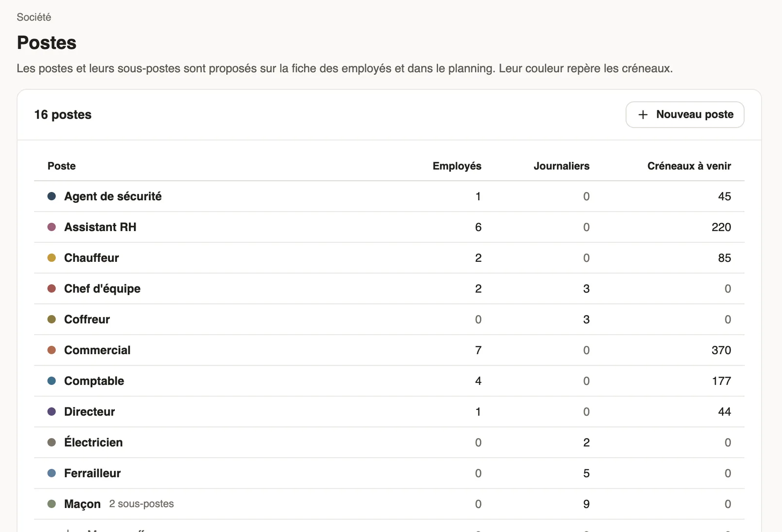Screen dimensions: 782x532
Task: Go to the Société breadcrumb
Action: [x=34, y=17]
